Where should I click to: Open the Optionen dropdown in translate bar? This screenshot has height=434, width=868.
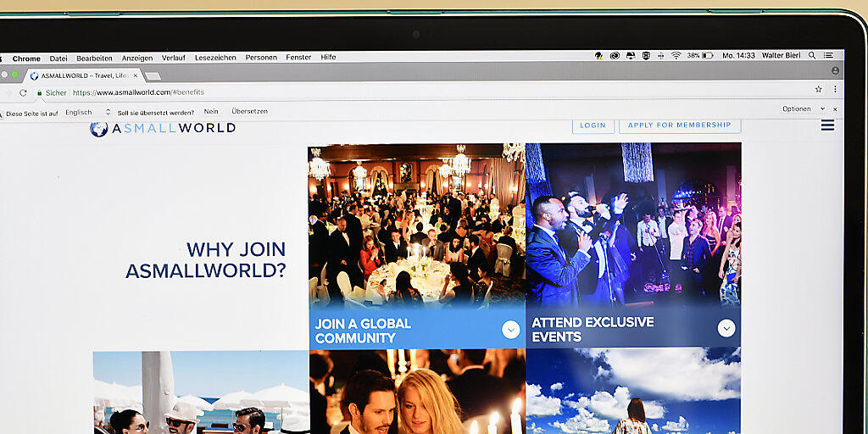point(804,109)
